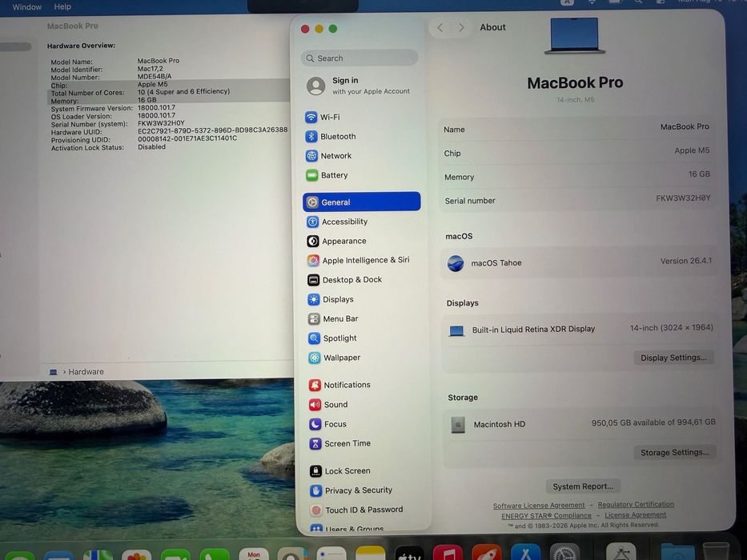Open Focus moon icon
The width and height of the screenshot is (747, 560).
pos(315,424)
